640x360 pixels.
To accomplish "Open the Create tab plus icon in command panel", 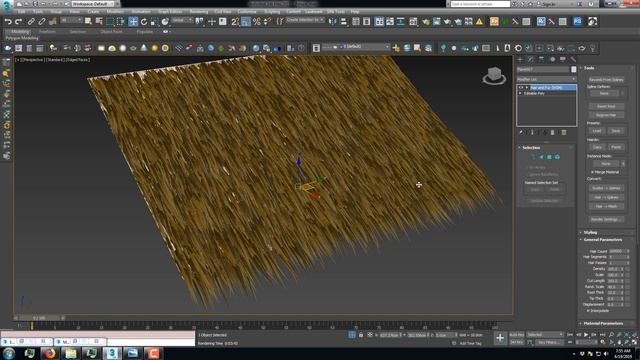I will click(520, 60).
